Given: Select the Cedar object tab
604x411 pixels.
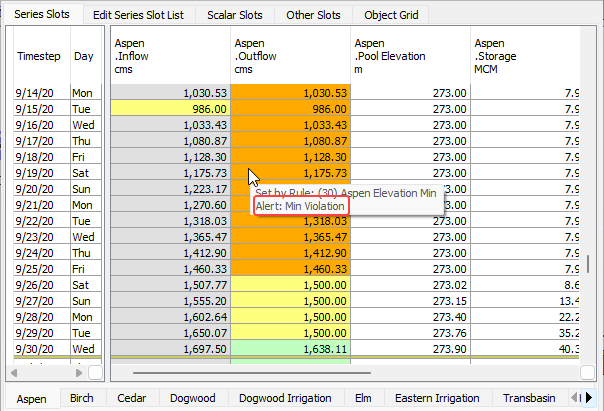Looking at the screenshot, I should pyautogui.click(x=131, y=398).
